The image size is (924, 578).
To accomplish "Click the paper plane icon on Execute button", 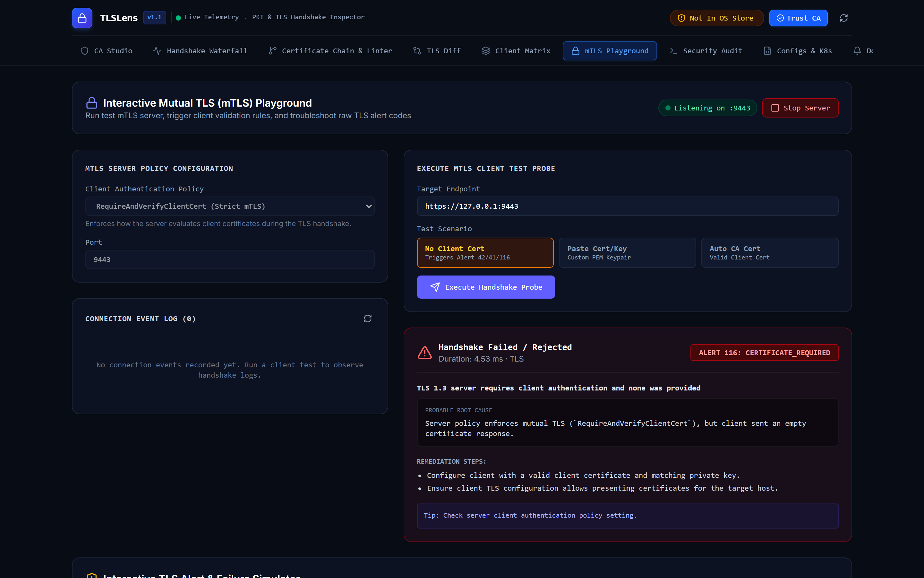I will tap(435, 287).
